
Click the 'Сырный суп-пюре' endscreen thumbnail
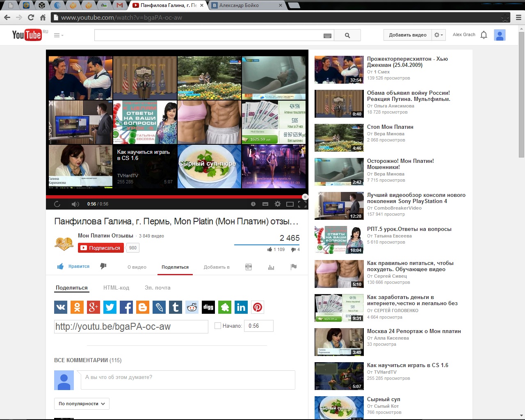click(210, 166)
